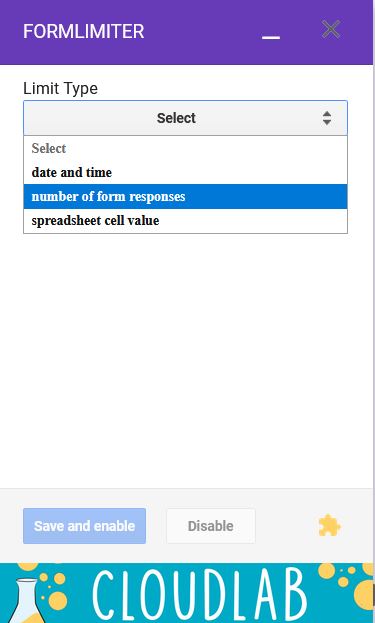Viewport: 375px width, 623px height.
Task: Collapse the Limit Type Select combo box
Action: pyautogui.click(x=186, y=118)
